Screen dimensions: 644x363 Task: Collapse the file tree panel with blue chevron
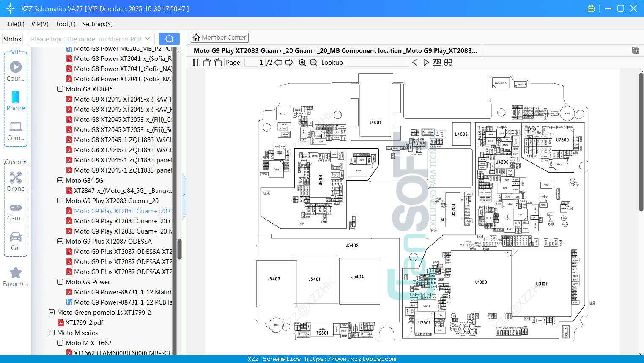point(184,195)
